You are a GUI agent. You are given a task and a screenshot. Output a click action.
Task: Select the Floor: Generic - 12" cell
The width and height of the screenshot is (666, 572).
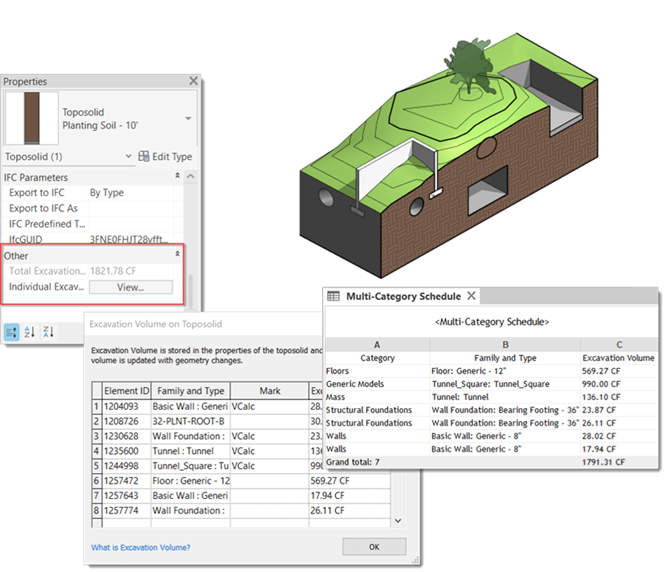(x=505, y=371)
